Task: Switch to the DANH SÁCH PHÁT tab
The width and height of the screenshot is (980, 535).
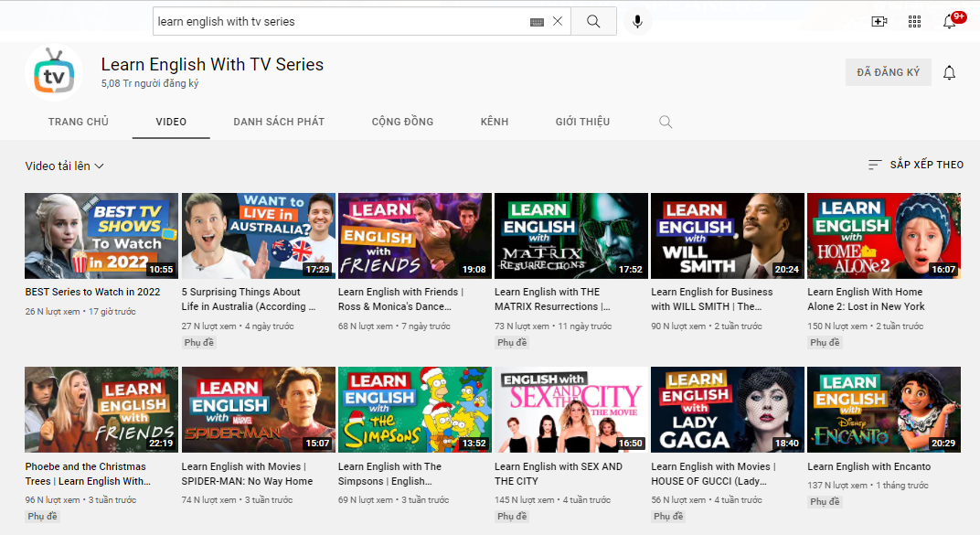Action: click(279, 122)
